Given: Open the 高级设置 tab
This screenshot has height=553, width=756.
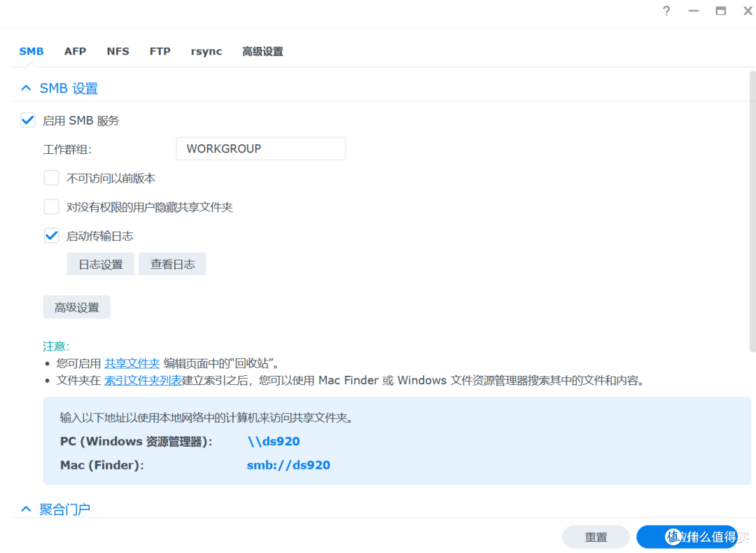Looking at the screenshot, I should 262,50.
